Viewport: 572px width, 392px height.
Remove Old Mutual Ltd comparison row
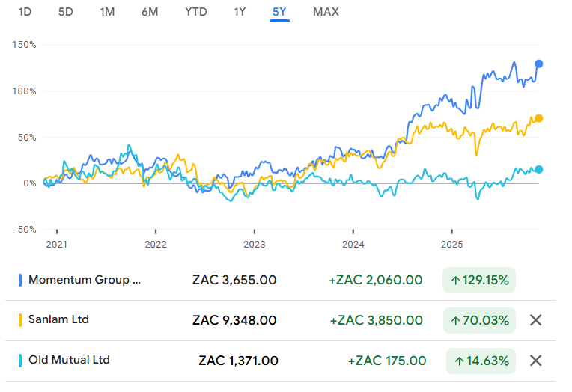tap(535, 361)
